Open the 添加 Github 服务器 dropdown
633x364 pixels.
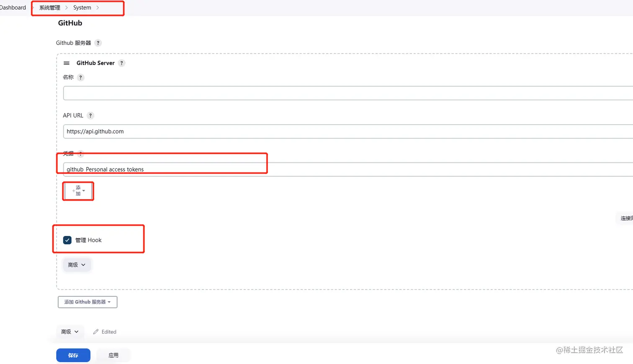click(x=87, y=302)
